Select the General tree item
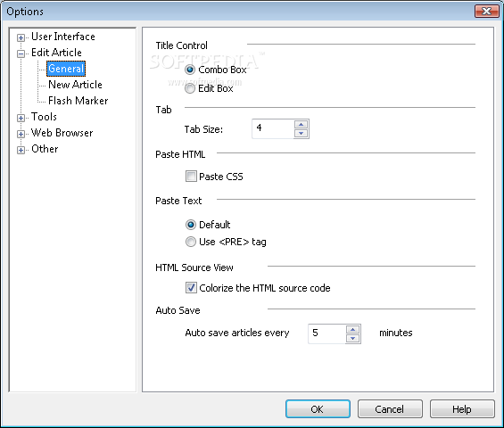 click(66, 69)
